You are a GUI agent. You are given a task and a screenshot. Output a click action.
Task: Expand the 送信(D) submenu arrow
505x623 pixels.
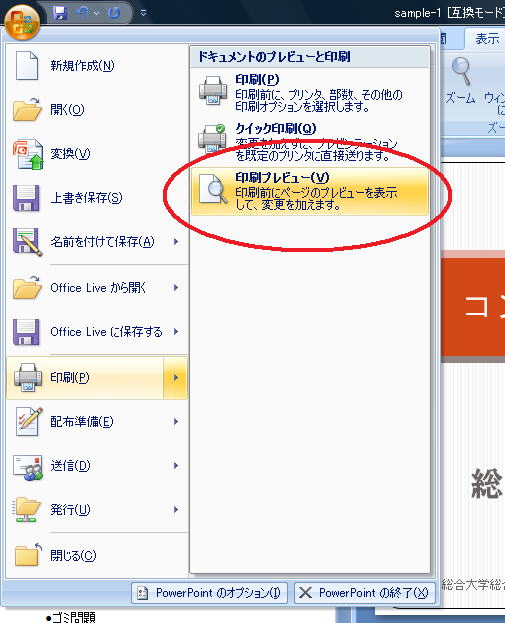[x=176, y=466]
